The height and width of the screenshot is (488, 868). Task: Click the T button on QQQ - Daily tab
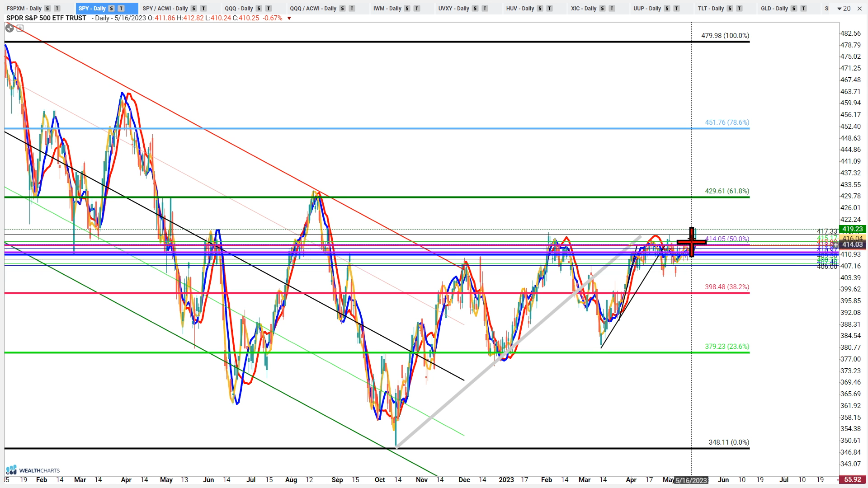tap(269, 9)
